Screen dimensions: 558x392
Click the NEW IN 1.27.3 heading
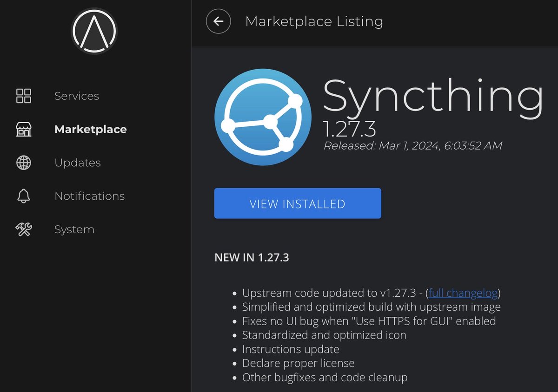pos(252,257)
